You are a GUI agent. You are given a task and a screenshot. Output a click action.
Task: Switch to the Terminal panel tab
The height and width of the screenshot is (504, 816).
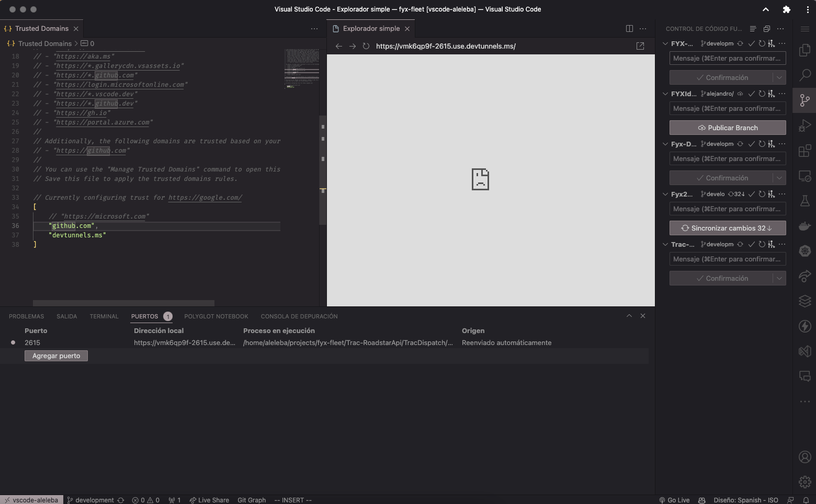tap(104, 316)
